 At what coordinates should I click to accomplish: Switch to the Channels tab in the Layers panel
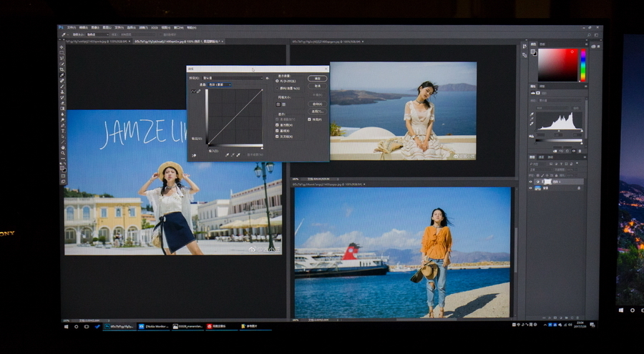click(542, 157)
